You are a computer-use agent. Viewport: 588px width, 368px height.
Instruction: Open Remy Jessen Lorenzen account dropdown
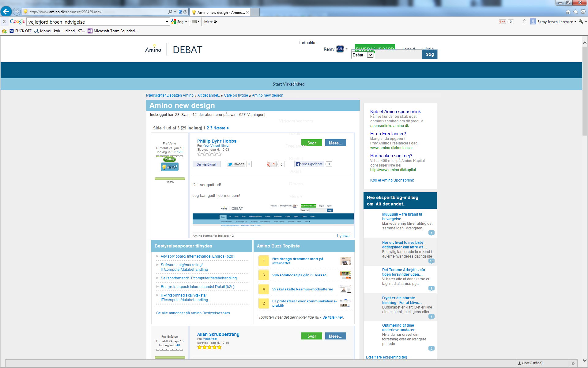click(x=553, y=22)
